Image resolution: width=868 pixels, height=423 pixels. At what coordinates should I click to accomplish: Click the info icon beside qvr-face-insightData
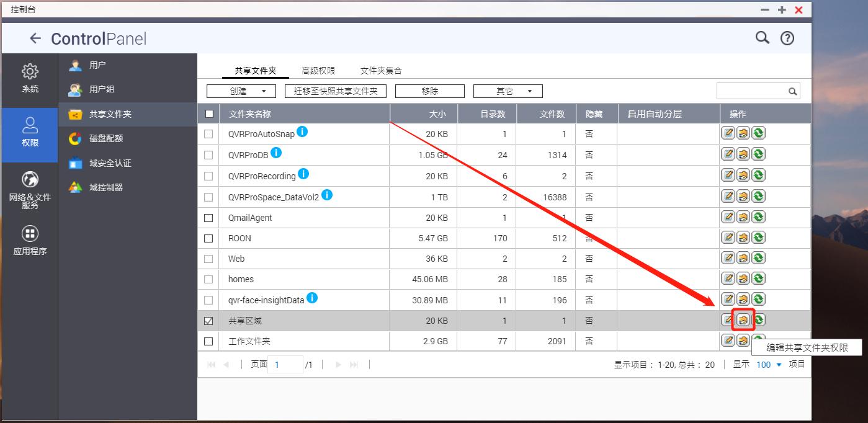pyautogui.click(x=313, y=297)
